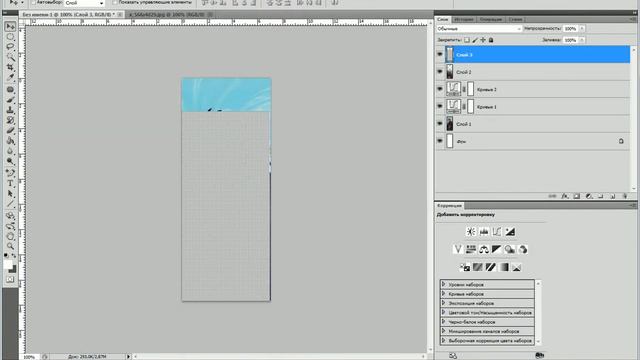Add a Levels adjustment

[484, 232]
